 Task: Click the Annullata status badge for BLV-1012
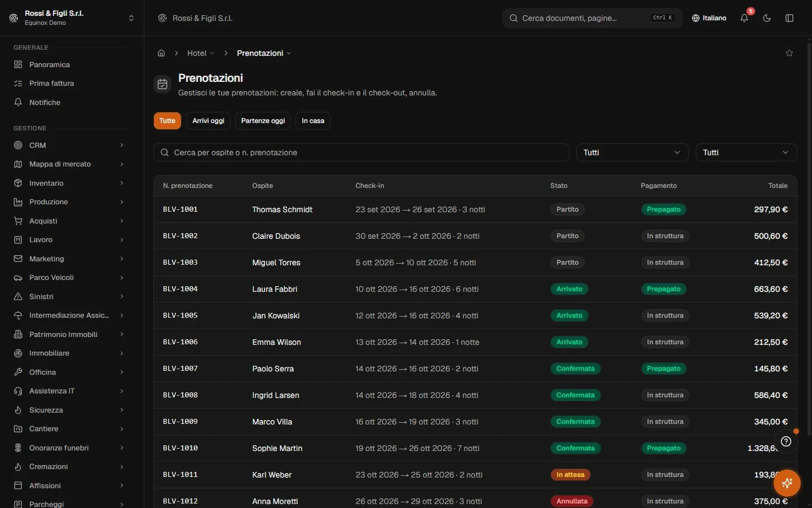[572, 501]
